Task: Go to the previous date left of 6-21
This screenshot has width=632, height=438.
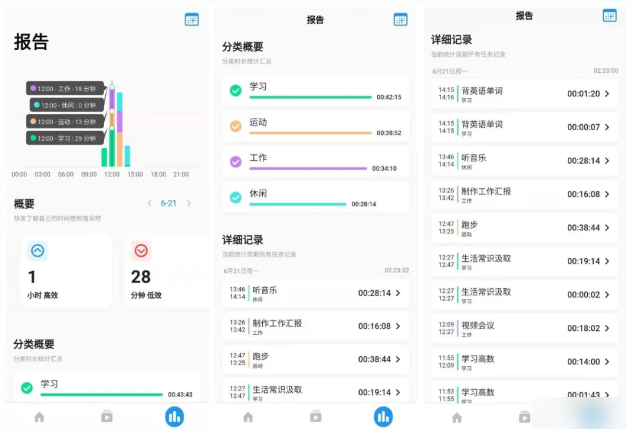Action: [x=149, y=203]
